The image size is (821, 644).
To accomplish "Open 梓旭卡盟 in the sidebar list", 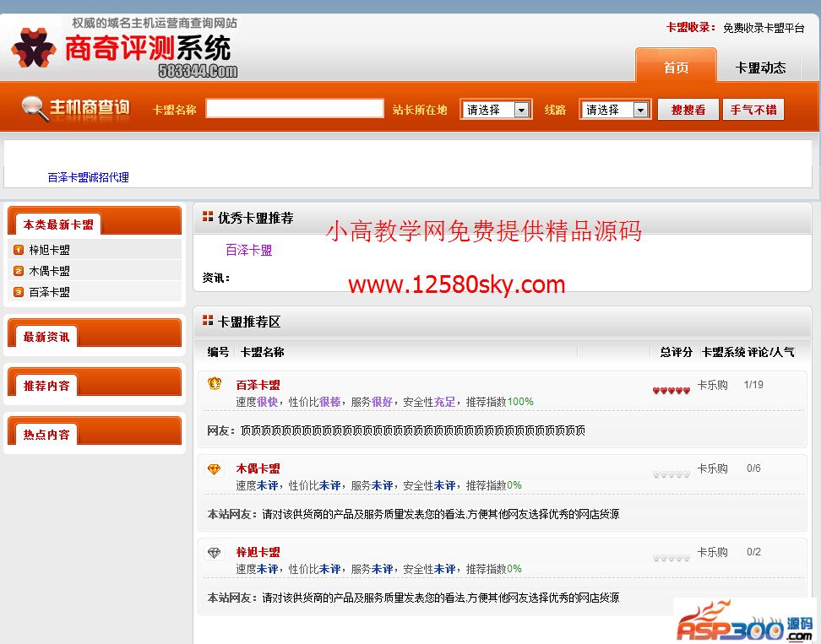I will [49, 250].
